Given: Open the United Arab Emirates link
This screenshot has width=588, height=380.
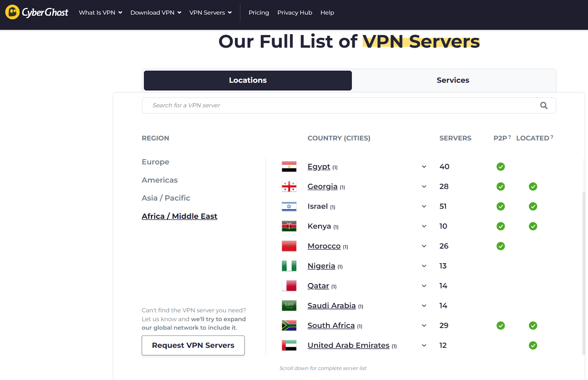Looking at the screenshot, I should click(x=348, y=345).
